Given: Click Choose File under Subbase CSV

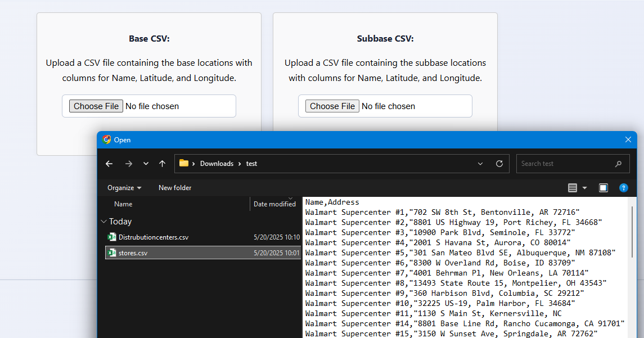Looking at the screenshot, I should tap(332, 106).
